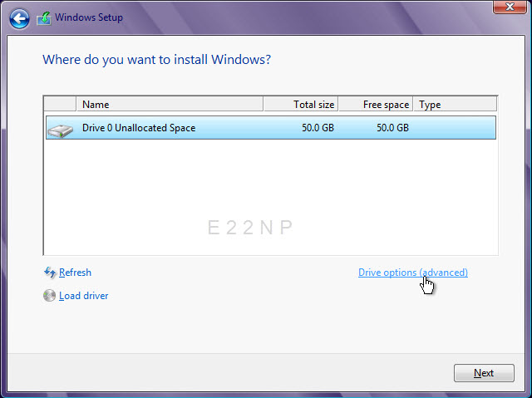The image size is (532, 398).
Task: Click the 50.0 GB Total size cell
Action: 318,128
